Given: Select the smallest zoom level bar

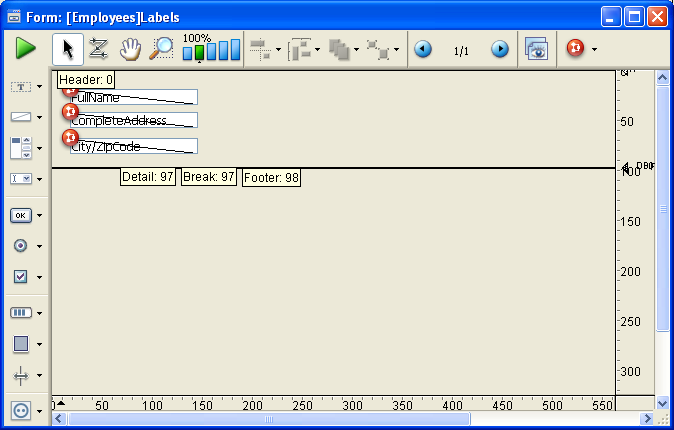Looking at the screenshot, I should coord(187,54).
